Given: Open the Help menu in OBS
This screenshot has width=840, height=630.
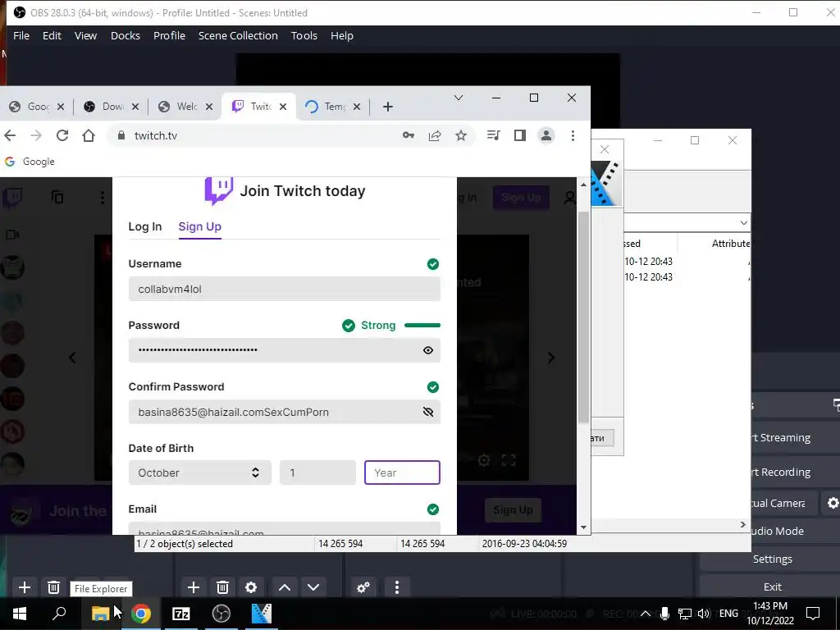Looking at the screenshot, I should tap(342, 35).
